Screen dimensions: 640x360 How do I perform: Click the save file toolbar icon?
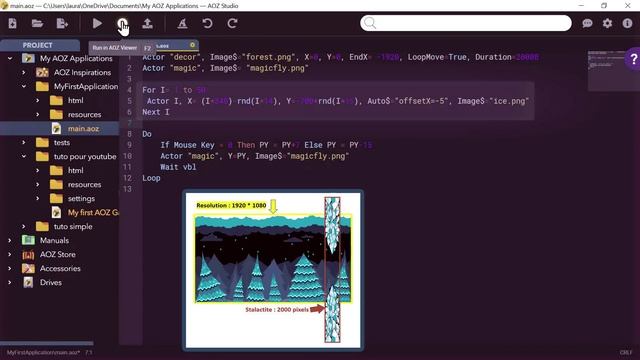(x=62, y=23)
